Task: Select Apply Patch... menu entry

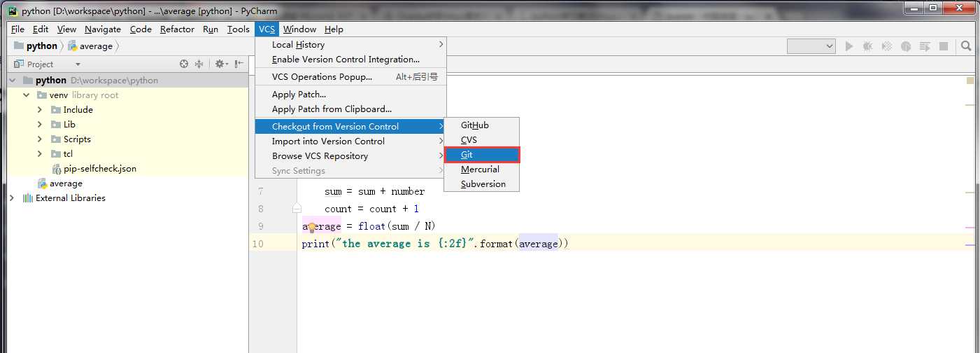Action: 350,95
